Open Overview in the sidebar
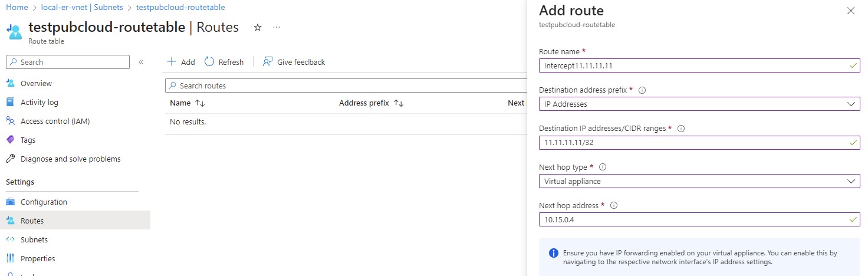 tap(36, 83)
